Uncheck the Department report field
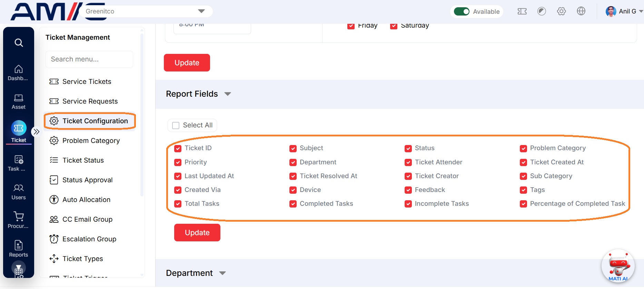The image size is (644, 289). 293,162
